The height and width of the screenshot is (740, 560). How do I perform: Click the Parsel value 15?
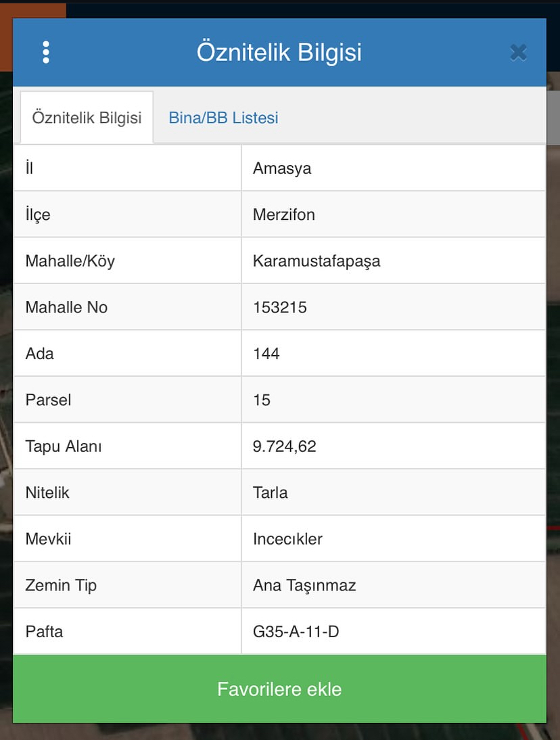262,400
